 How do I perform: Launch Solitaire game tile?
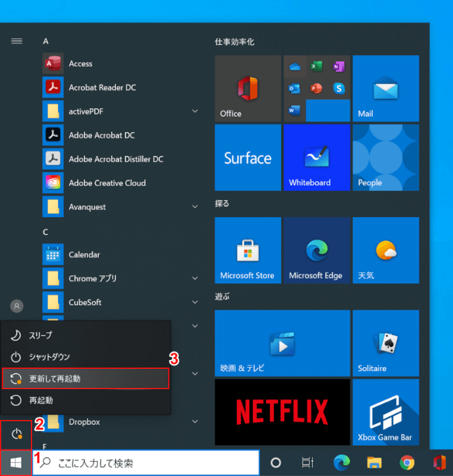pyautogui.click(x=385, y=343)
